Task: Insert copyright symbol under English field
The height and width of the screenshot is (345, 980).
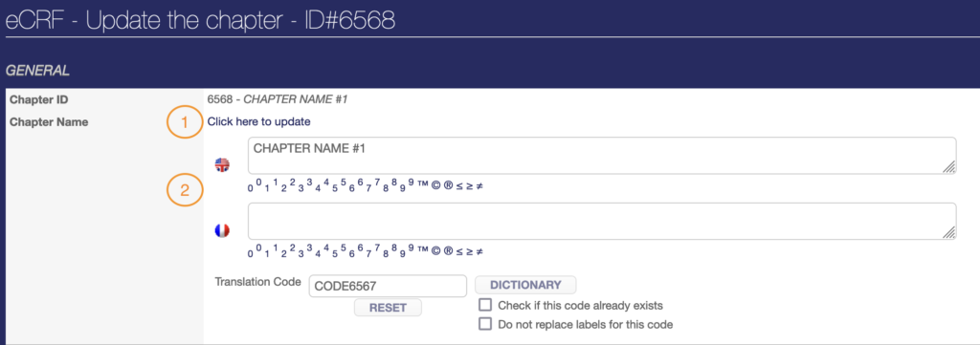Action: pos(436,185)
